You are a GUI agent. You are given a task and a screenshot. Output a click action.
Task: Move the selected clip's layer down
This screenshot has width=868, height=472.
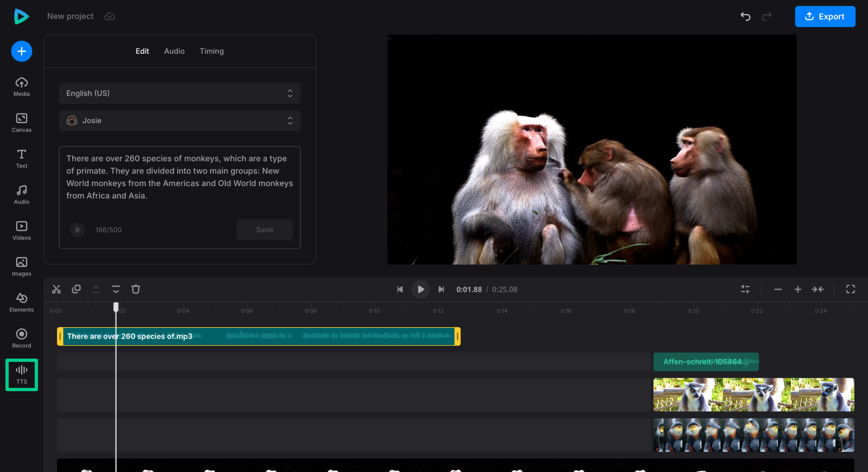(116, 289)
